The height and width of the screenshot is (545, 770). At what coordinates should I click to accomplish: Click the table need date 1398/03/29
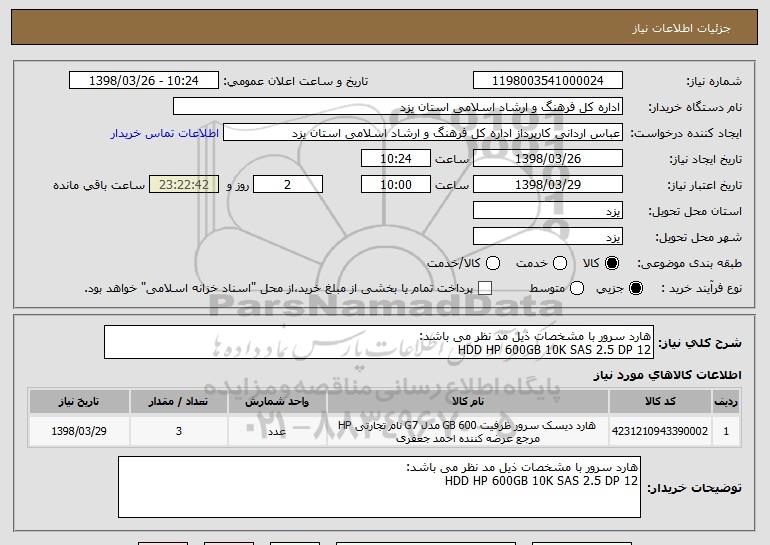click(79, 431)
